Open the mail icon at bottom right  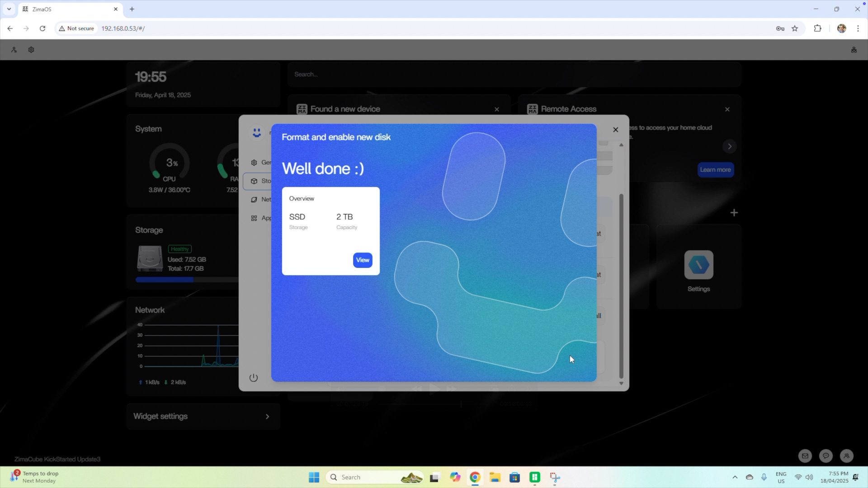[805, 456]
